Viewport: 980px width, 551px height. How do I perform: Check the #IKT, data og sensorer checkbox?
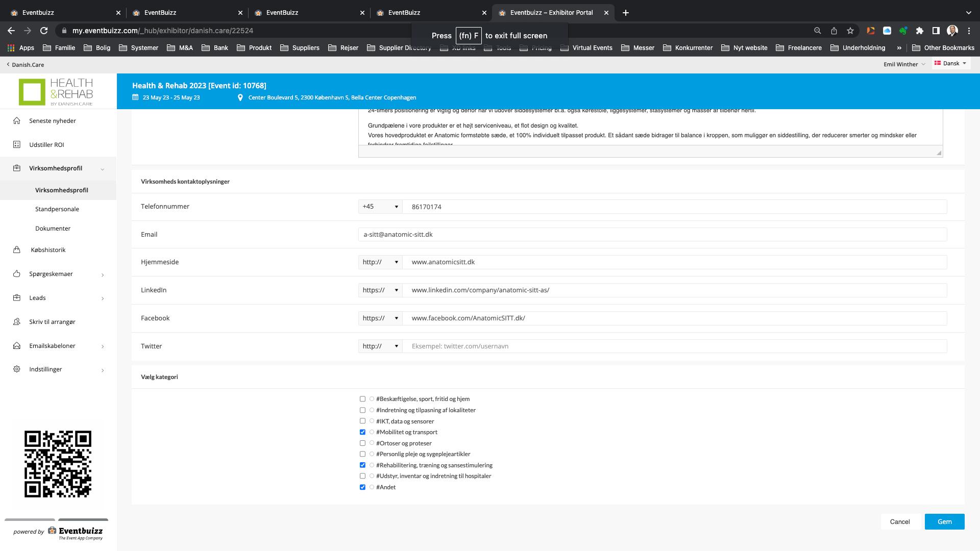362,421
